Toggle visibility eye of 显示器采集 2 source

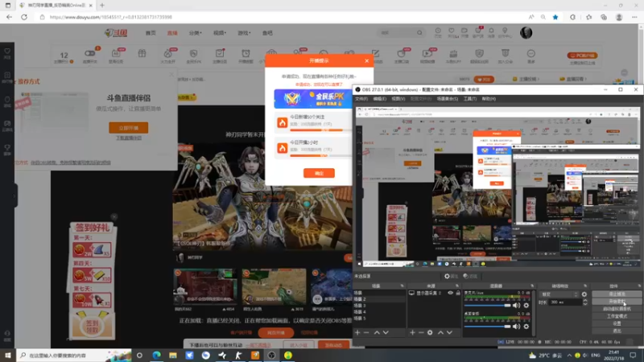(451, 293)
